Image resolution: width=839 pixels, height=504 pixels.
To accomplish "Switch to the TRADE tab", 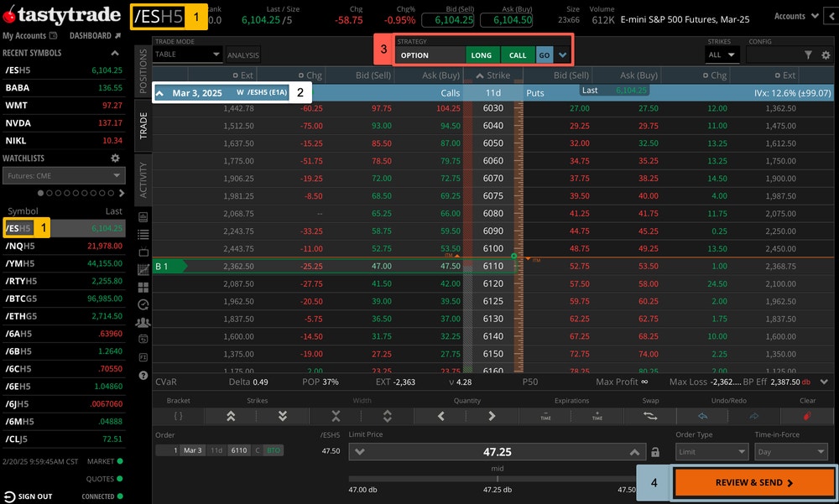I will point(143,127).
